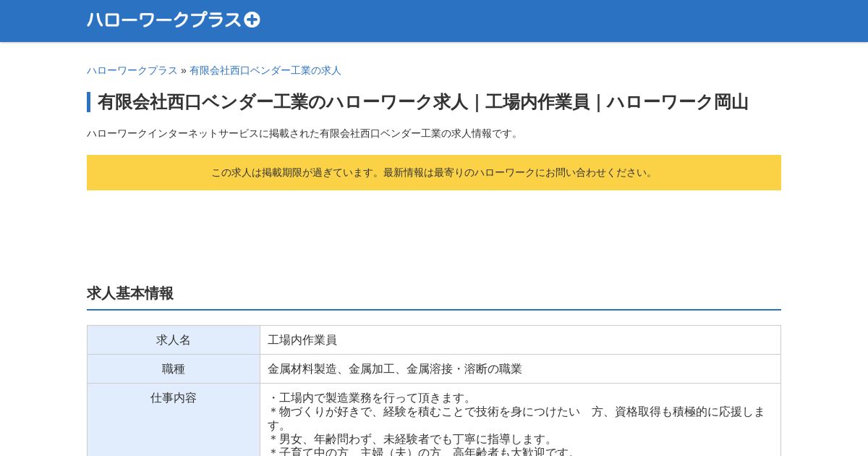Viewport: 868px width, 456px height.
Task: Open the ハローワークプラス site logo
Action: click(173, 20)
